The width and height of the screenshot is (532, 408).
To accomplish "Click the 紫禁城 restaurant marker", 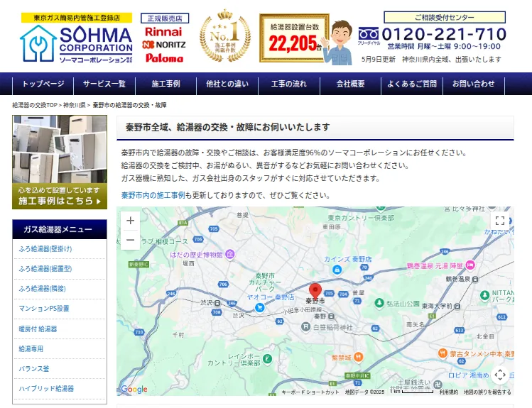I will coord(358,357).
